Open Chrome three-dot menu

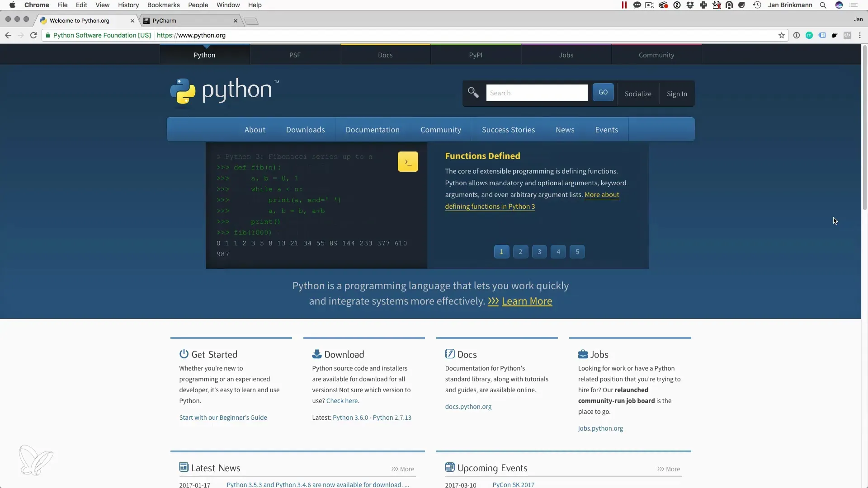(860, 35)
